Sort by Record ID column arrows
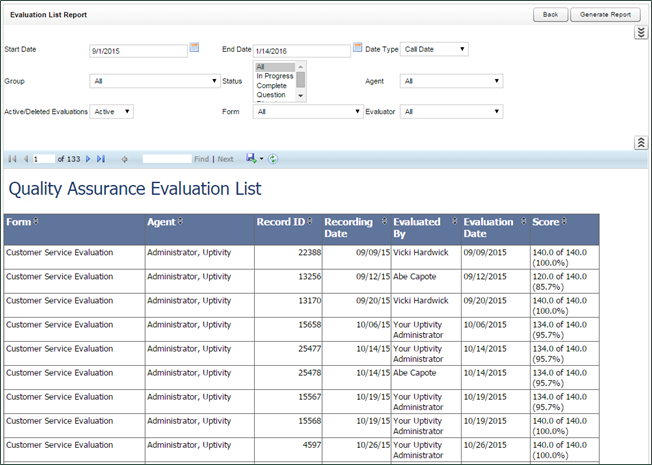Image resolution: width=652 pixels, height=465 pixels. (311, 222)
